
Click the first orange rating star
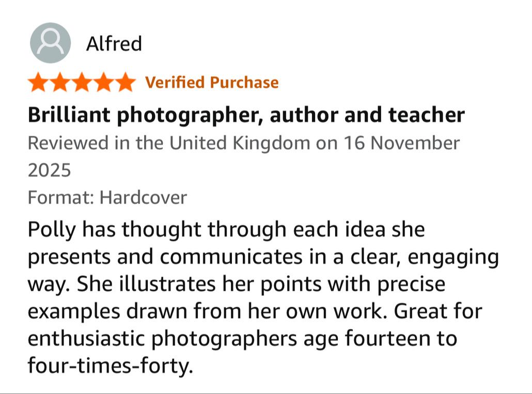38,82
